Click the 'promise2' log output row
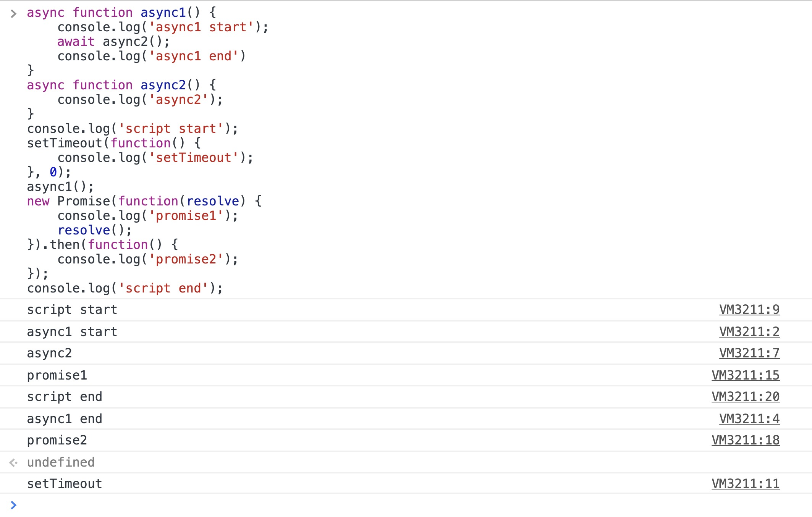This screenshot has height=517, width=812. tap(57, 440)
